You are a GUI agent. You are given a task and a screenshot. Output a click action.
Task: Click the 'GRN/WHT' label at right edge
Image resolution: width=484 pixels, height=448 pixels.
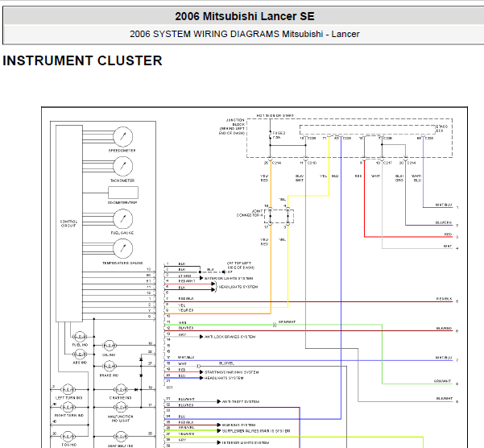tap(442, 381)
